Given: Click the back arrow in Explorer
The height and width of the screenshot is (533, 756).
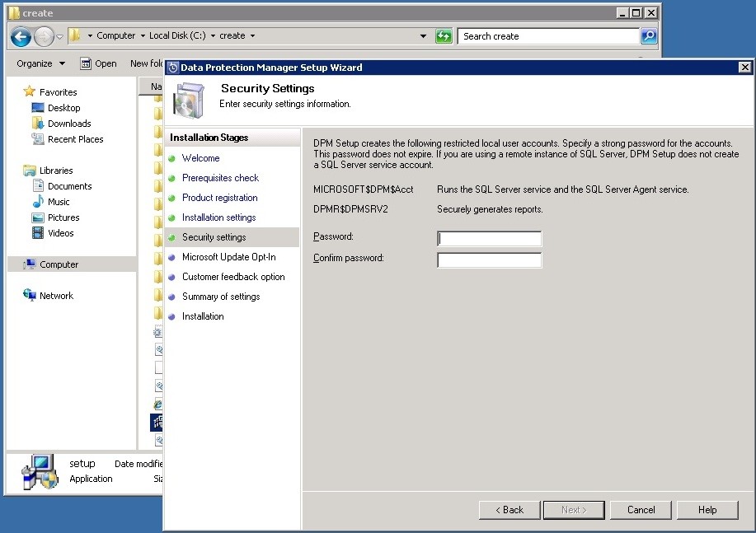Looking at the screenshot, I should 21,36.
